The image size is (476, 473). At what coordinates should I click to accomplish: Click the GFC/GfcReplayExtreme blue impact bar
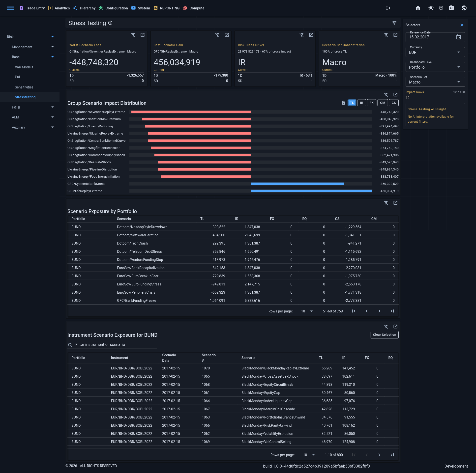(x=312, y=191)
